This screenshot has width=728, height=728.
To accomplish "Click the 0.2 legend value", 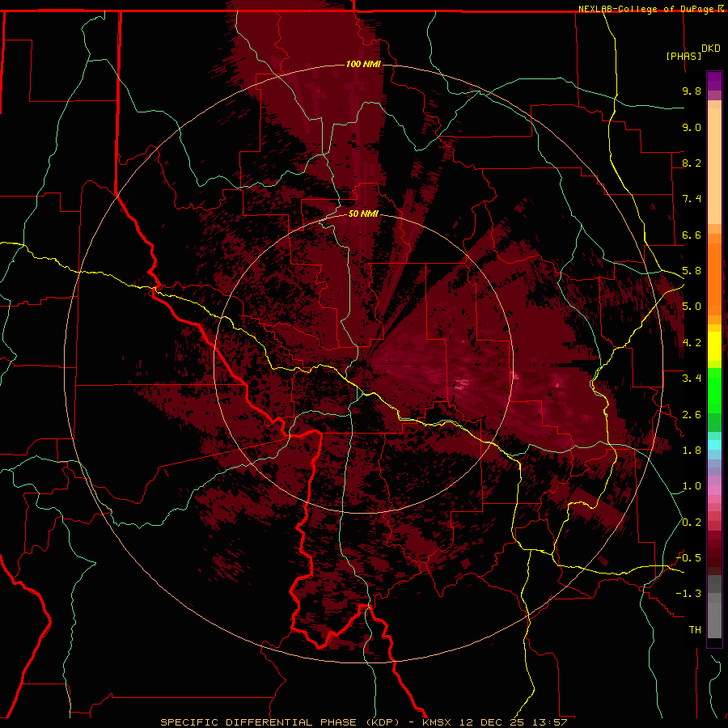I will (x=692, y=523).
